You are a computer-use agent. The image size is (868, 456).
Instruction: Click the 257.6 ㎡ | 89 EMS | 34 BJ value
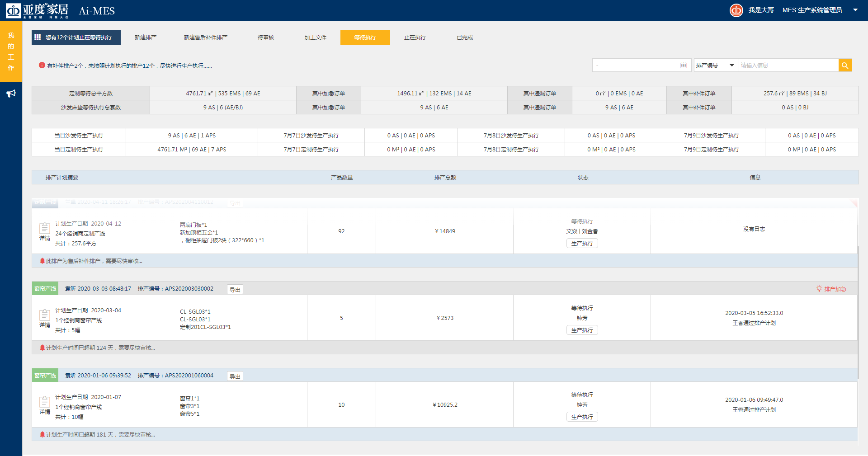795,93
